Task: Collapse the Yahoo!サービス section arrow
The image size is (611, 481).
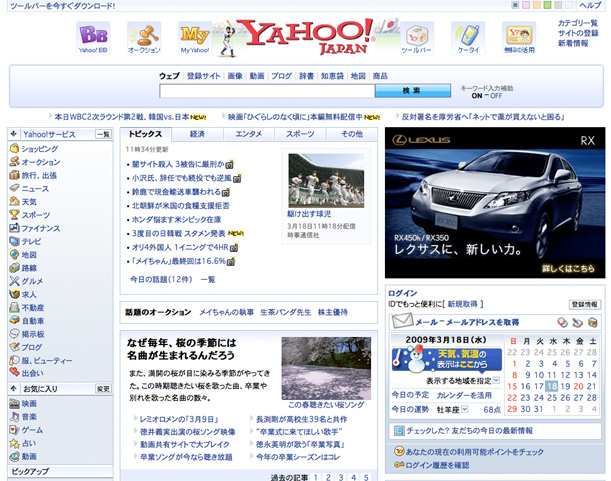Action: [x=14, y=134]
